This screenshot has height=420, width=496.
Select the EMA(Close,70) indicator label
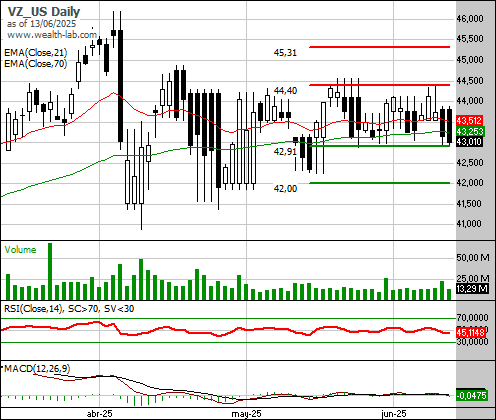(36, 63)
